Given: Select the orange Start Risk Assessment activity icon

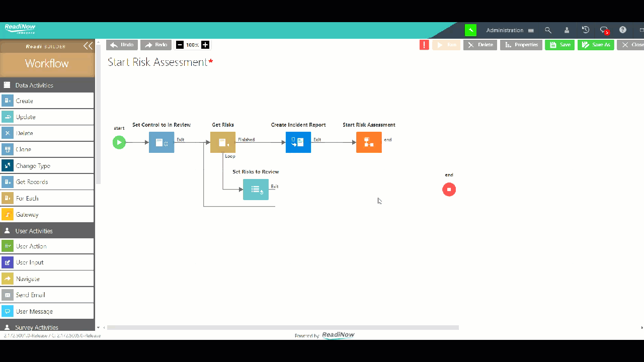Looking at the screenshot, I should pyautogui.click(x=369, y=142).
